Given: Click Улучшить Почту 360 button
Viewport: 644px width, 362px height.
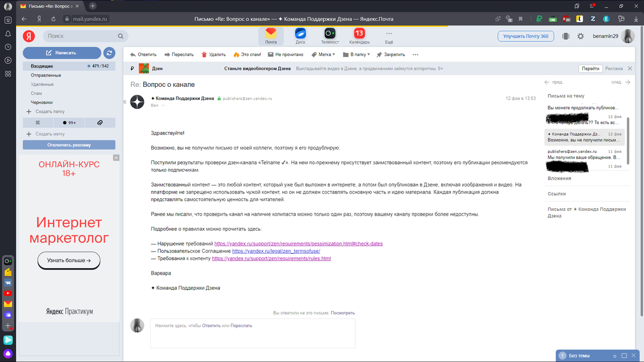Looking at the screenshot, I should 526,36.
